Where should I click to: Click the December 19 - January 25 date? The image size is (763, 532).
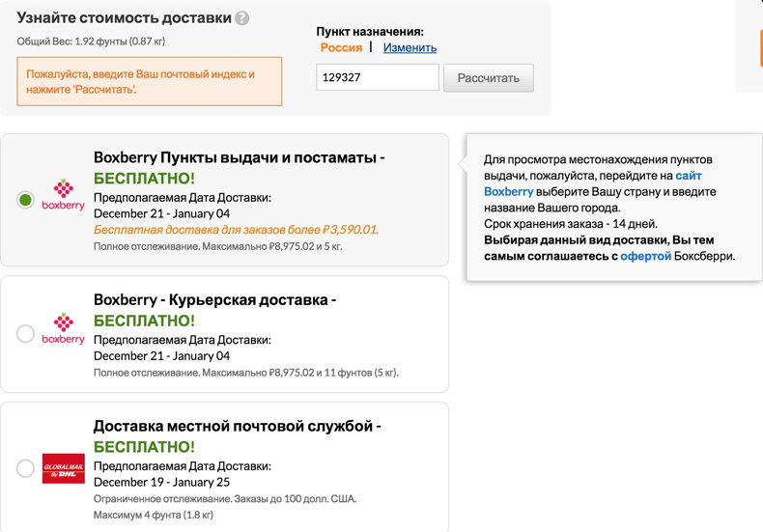161,483
